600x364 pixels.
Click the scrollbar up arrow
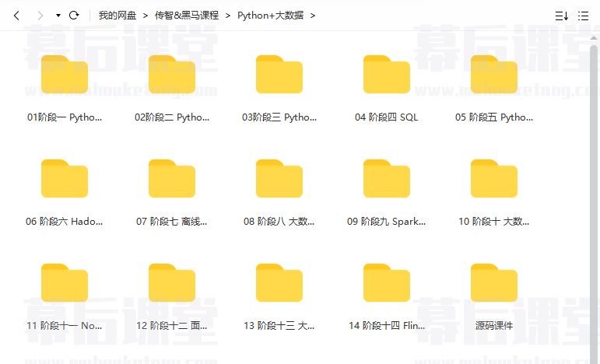tap(594, 38)
